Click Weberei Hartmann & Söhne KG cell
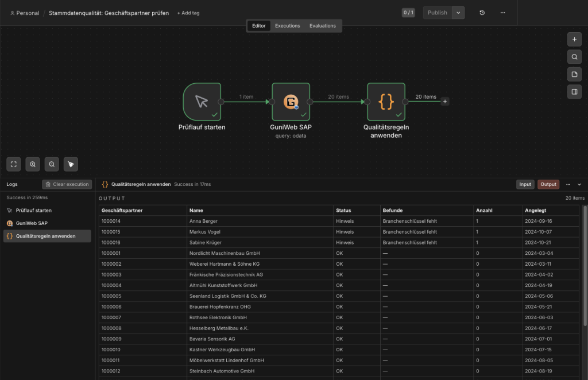This screenshot has height=380, width=588. tap(260, 264)
